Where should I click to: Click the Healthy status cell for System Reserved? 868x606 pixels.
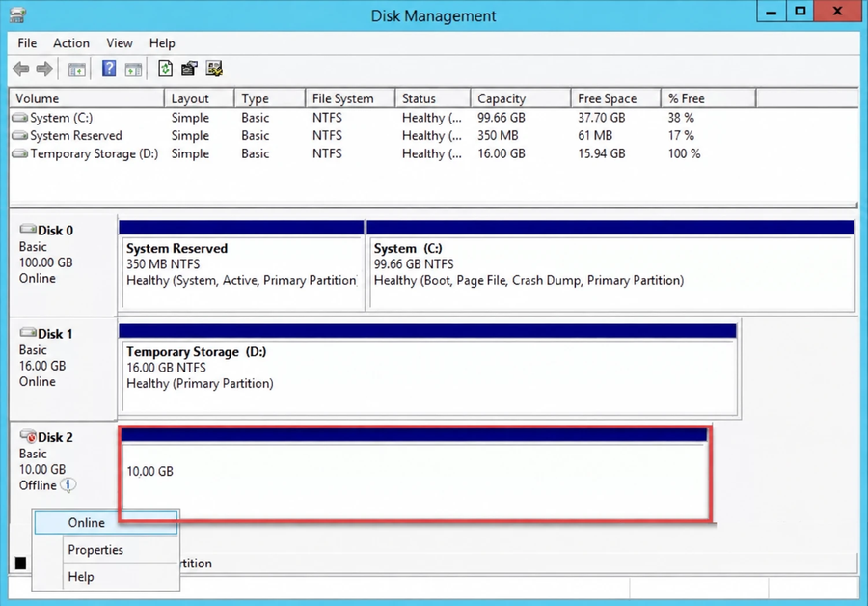(432, 135)
